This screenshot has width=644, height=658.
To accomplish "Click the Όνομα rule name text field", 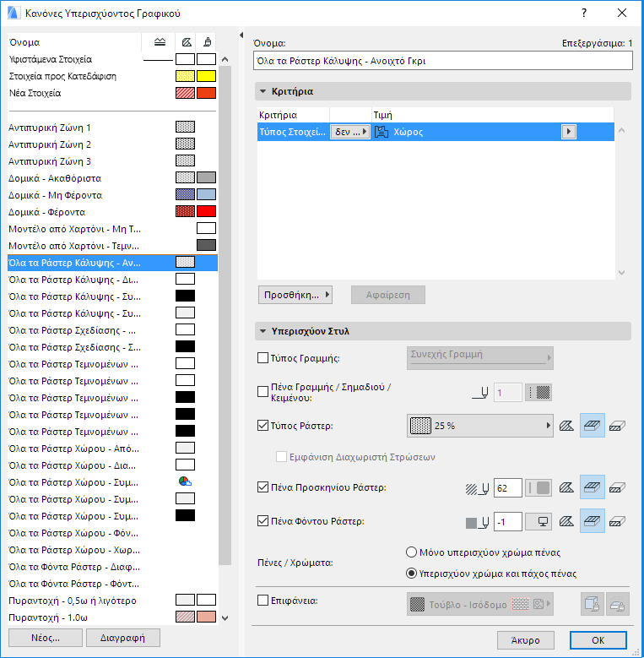I will 443,61.
